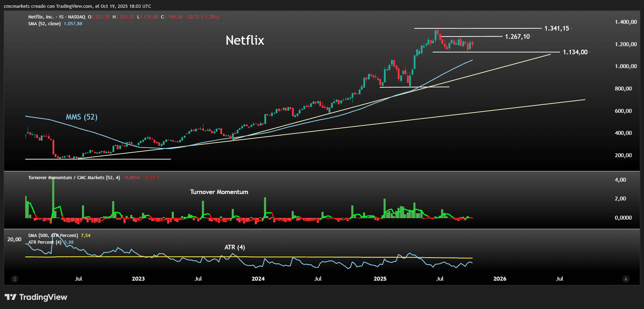This screenshot has height=309, width=644.
Task: Click the closing price C1.199,36 value
Action: click(x=172, y=17)
